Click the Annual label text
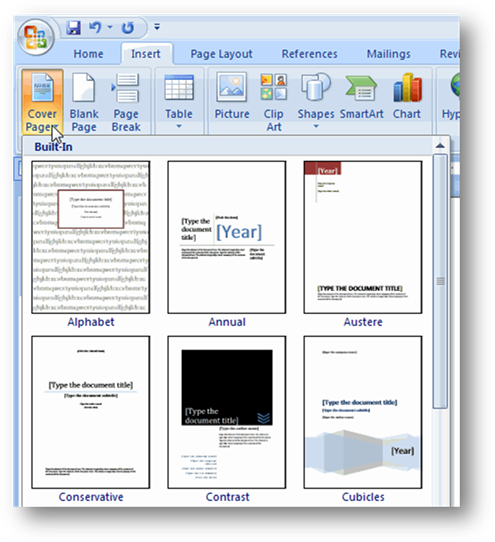This screenshot has height=542, width=495. pos(227,322)
